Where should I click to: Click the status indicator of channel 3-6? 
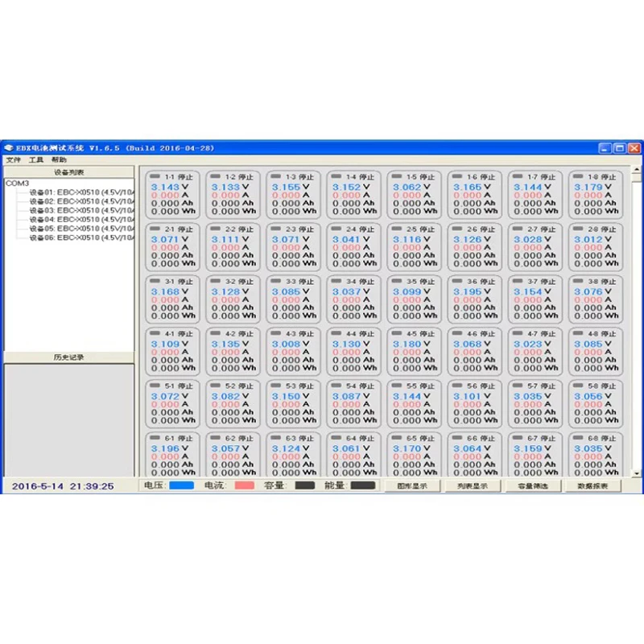point(457,281)
